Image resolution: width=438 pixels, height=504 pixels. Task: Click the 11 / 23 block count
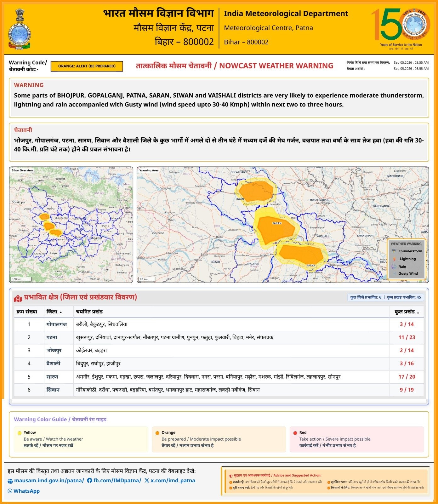click(407, 337)
